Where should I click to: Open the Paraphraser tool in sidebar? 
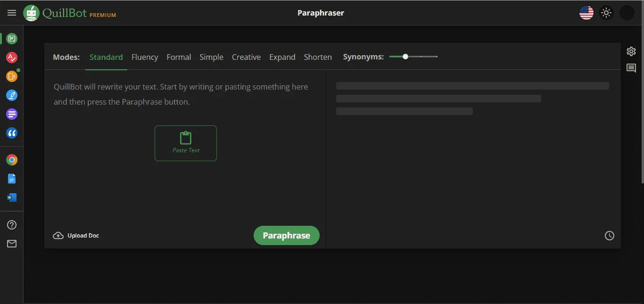tap(12, 39)
